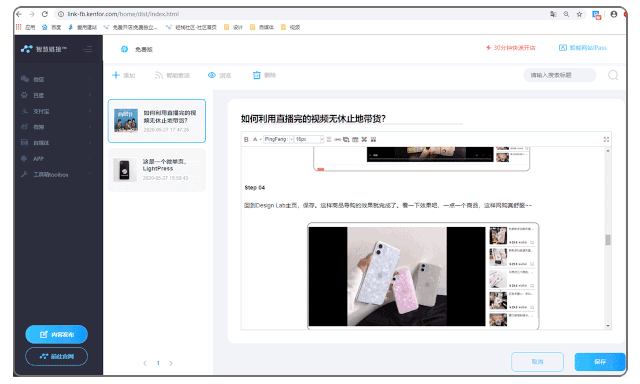Reload the page with the browser refresh icon
640x384 pixels.
coord(45,14)
